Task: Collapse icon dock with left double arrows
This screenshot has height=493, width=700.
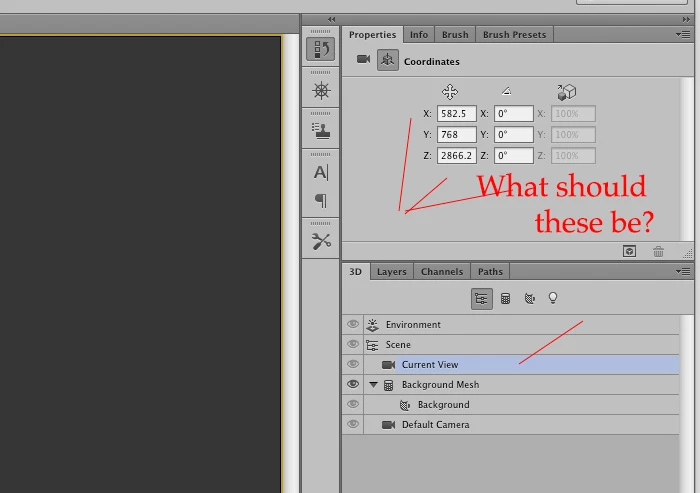Action: click(331, 19)
